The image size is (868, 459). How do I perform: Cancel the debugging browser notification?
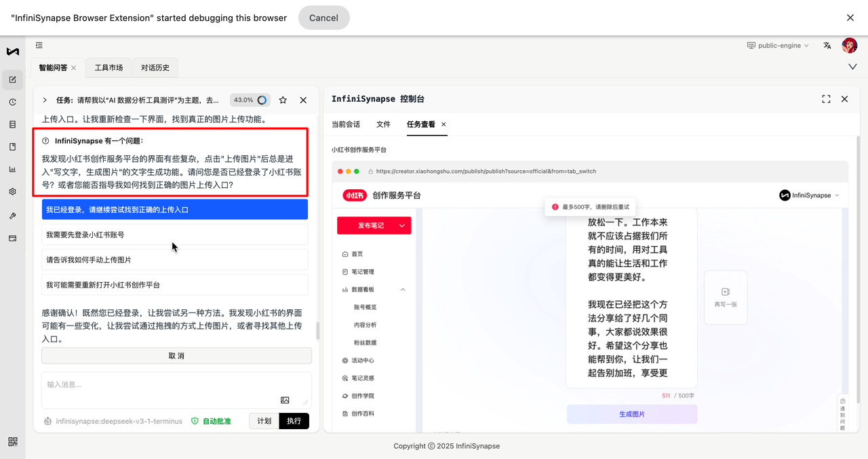click(x=323, y=18)
